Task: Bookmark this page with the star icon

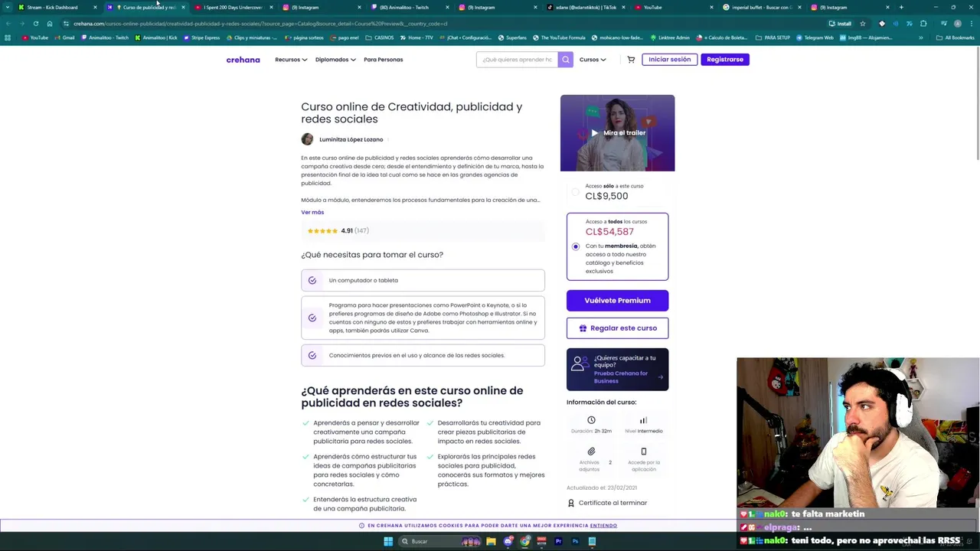Action: tap(862, 24)
